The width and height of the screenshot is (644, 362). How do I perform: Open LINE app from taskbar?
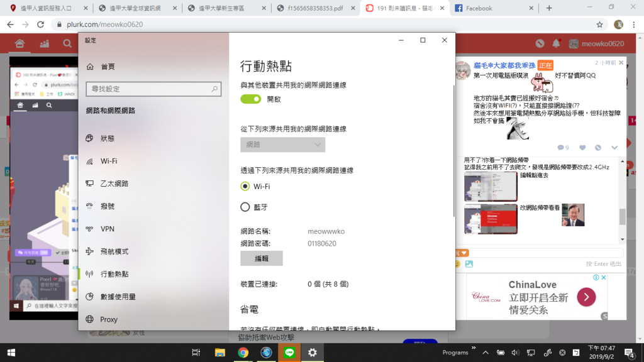(289, 353)
